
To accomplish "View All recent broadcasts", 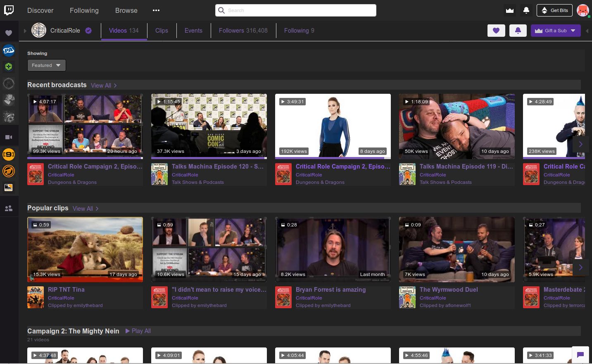I will (x=104, y=86).
